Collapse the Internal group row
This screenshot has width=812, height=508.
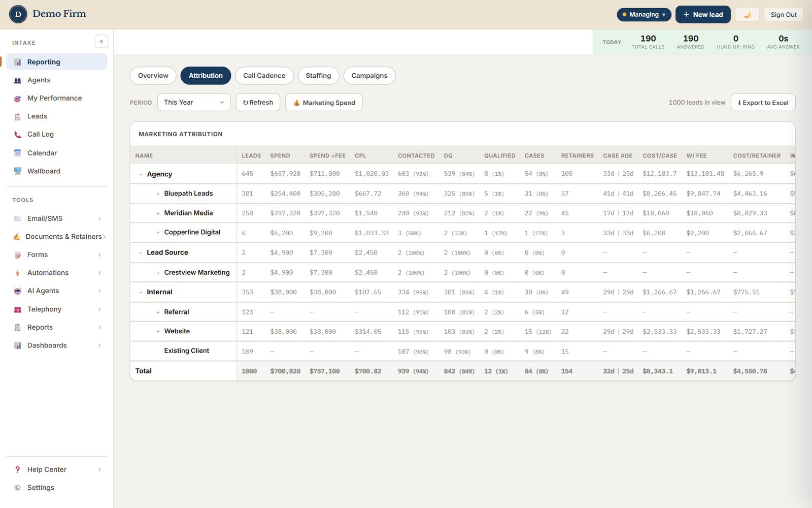click(x=141, y=292)
